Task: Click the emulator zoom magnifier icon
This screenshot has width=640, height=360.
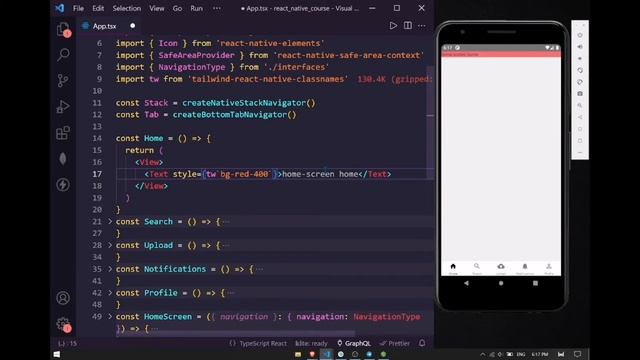Action: click(x=580, y=105)
